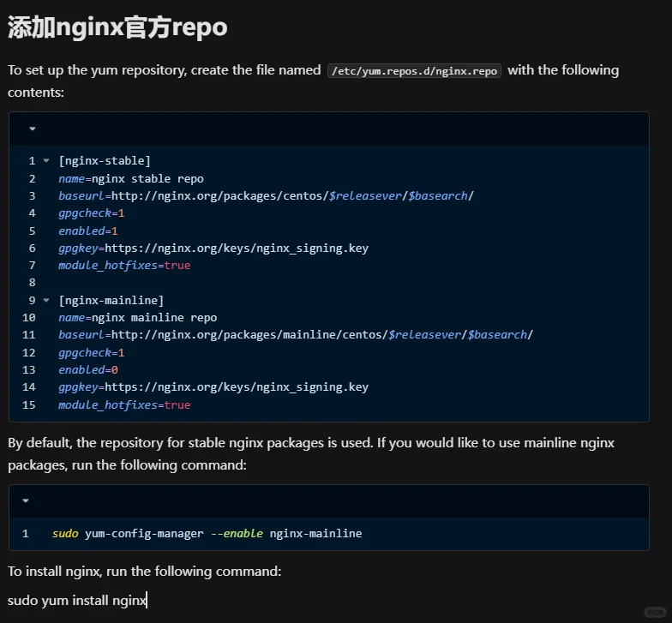The width and height of the screenshot is (672, 623).
Task: Click the watermark badge in bottom-right corner
Action: (x=654, y=612)
